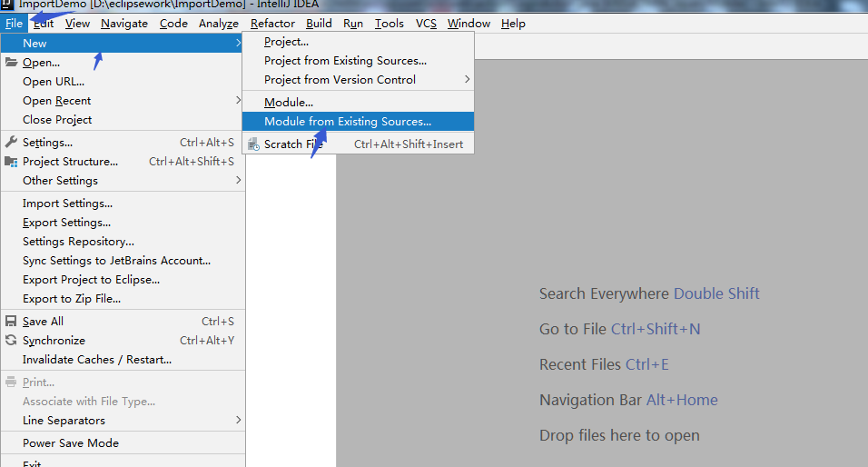Choose Open URL... menu entry
Screen dimensions: 868x467
123,82
